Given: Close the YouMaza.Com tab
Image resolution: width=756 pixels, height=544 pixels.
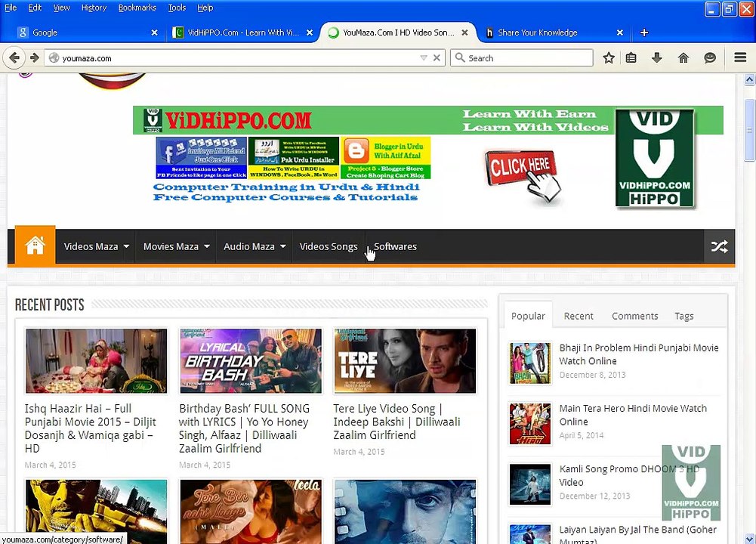Looking at the screenshot, I should 464,32.
